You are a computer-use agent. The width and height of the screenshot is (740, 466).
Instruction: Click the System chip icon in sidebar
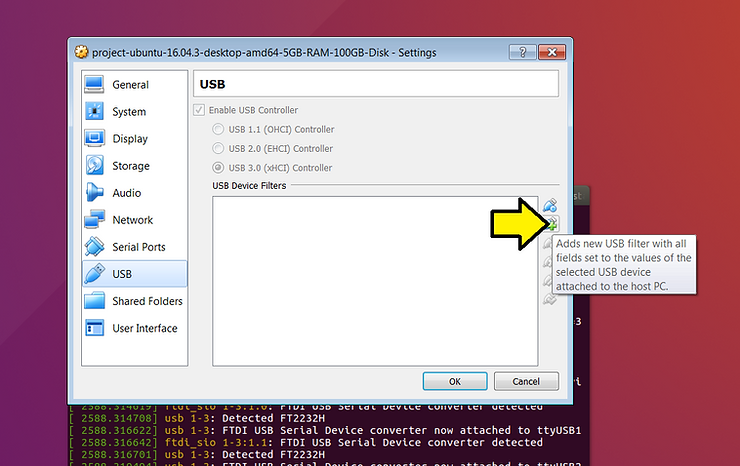pos(94,111)
